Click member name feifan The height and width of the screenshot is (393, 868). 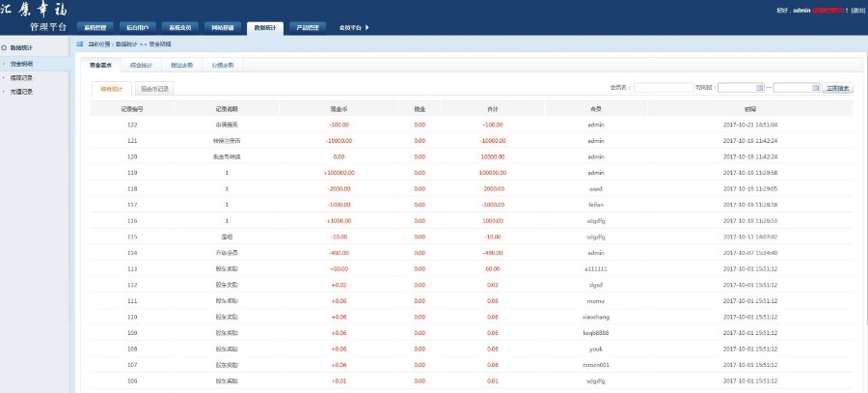point(596,205)
